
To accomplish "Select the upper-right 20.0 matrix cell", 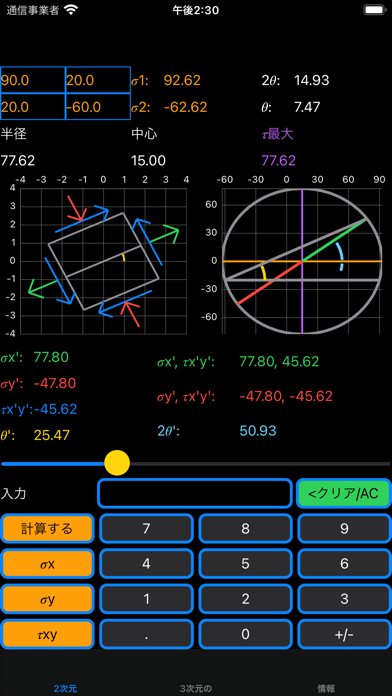I will (x=98, y=80).
